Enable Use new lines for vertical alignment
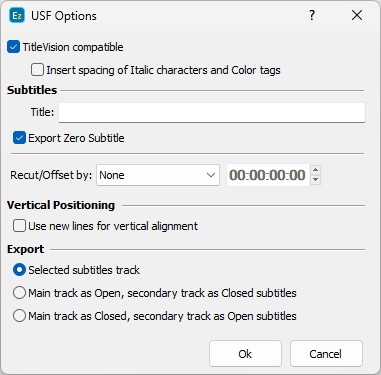 [x=19, y=226]
